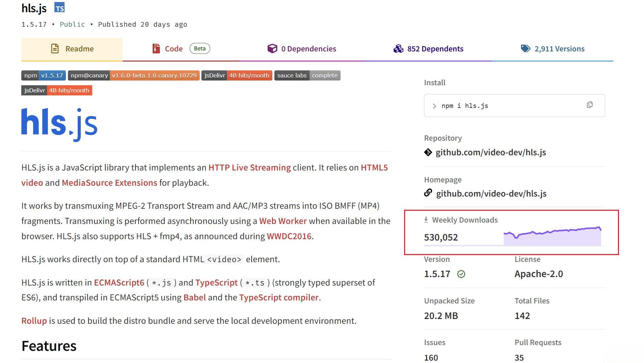Open the 35 pull requests count
The width and height of the screenshot is (644, 363).
tap(519, 358)
